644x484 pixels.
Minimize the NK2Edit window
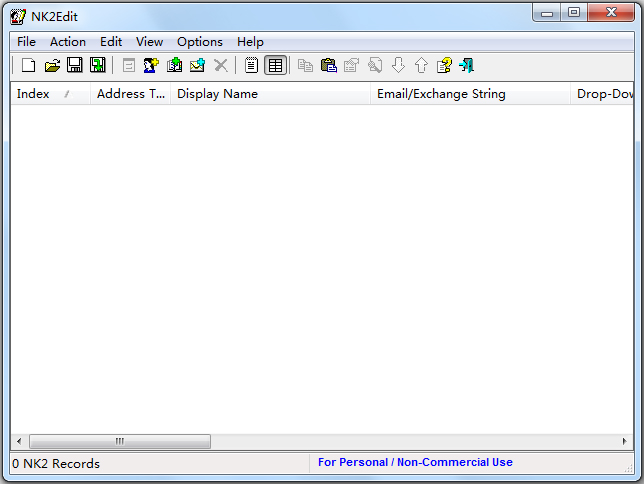pyautogui.click(x=547, y=12)
